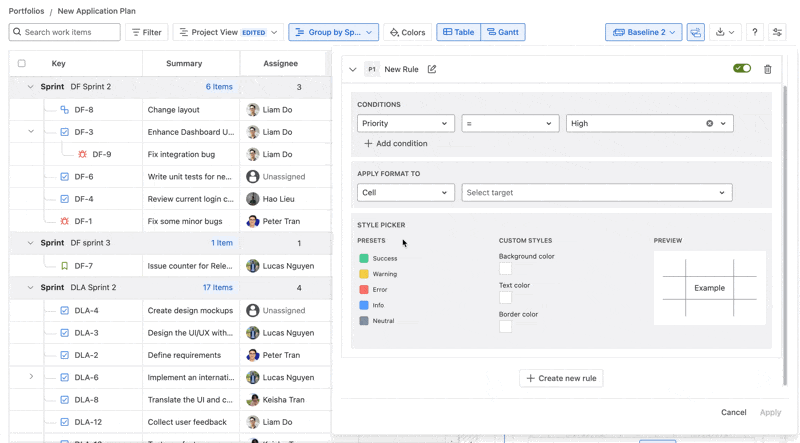Switch to the Table view tab
The image size is (800, 443).
click(459, 32)
